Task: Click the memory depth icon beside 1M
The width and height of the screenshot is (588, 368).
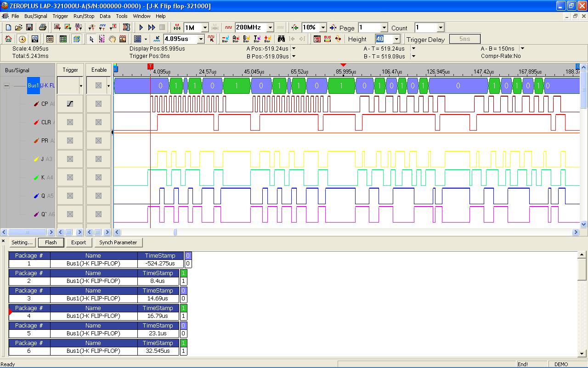Action: 177,28
